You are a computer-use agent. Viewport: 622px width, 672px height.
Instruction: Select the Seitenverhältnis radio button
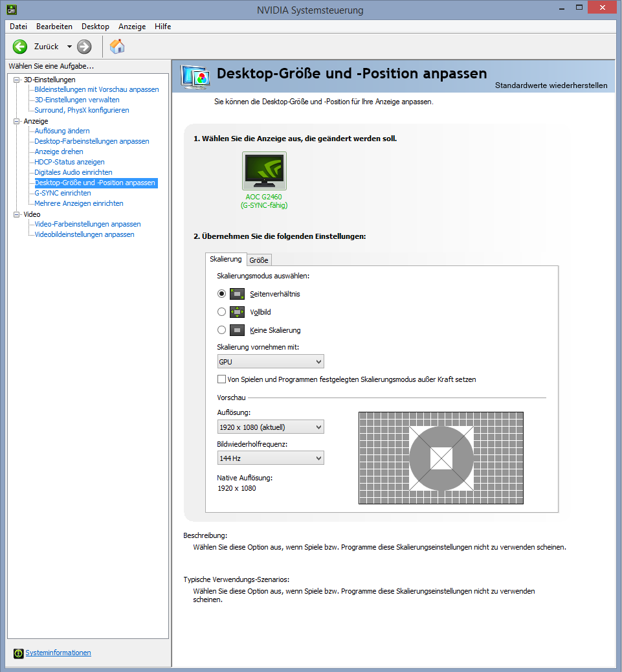coord(221,293)
